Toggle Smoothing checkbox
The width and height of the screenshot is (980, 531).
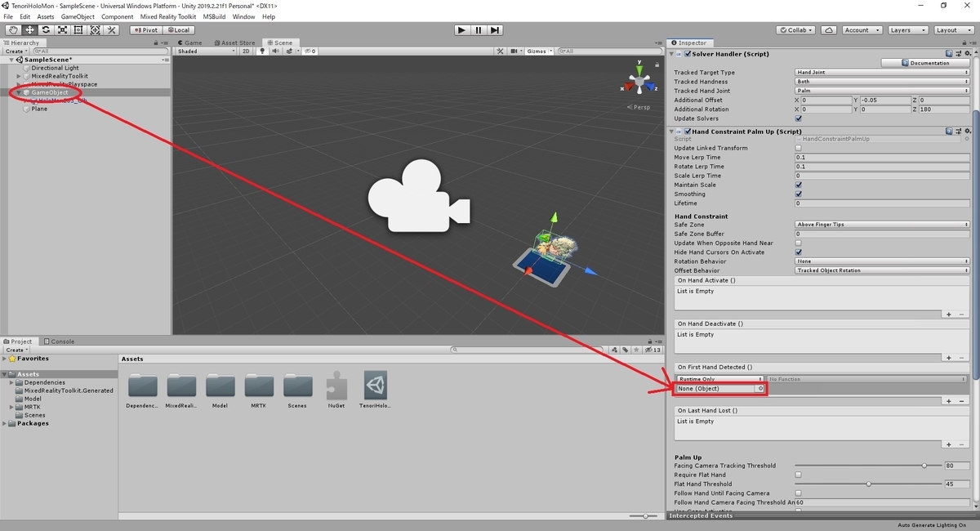click(798, 194)
